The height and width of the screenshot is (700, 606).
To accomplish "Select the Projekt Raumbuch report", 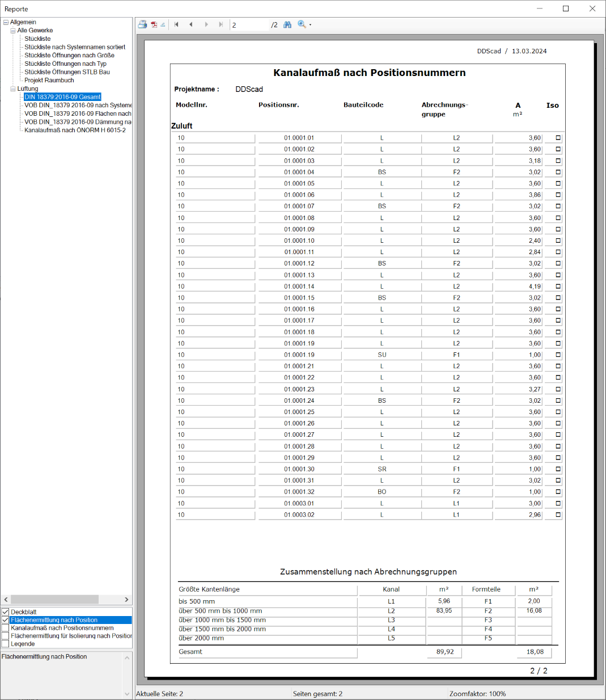I will (49, 80).
